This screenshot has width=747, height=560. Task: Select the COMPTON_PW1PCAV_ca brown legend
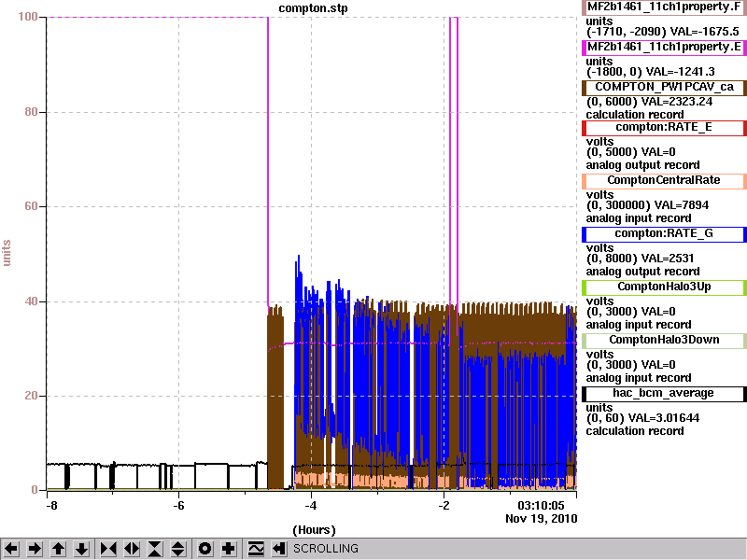click(664, 88)
